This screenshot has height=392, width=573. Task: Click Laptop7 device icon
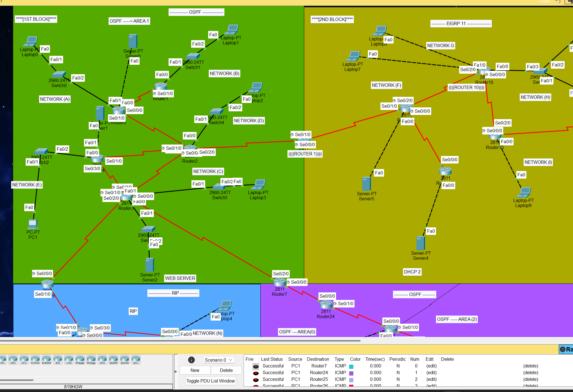pos(353,56)
